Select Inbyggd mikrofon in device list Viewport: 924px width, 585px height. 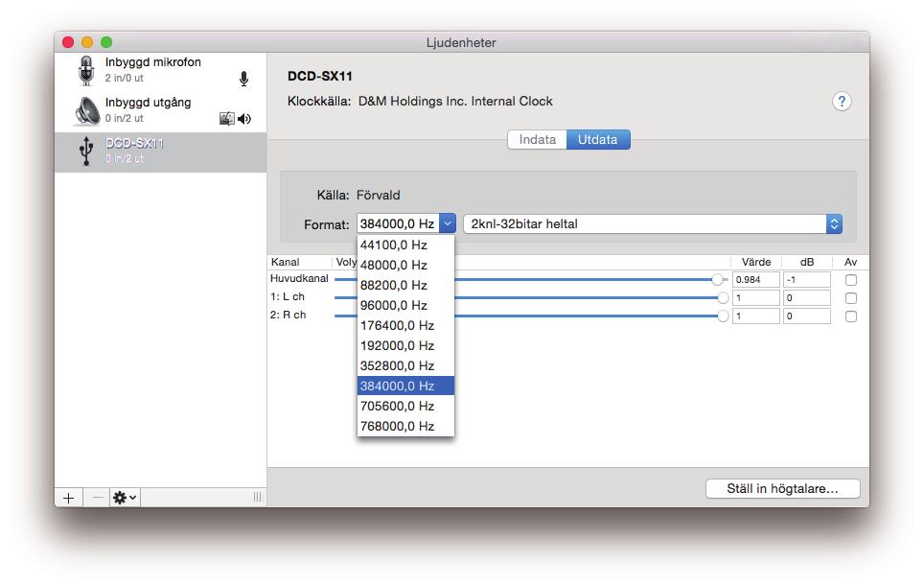[160, 71]
